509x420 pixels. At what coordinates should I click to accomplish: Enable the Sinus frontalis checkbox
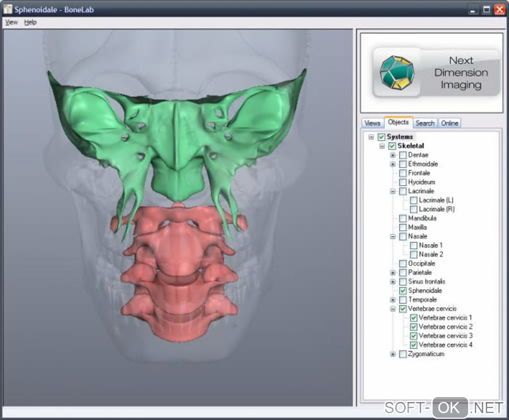tap(403, 282)
